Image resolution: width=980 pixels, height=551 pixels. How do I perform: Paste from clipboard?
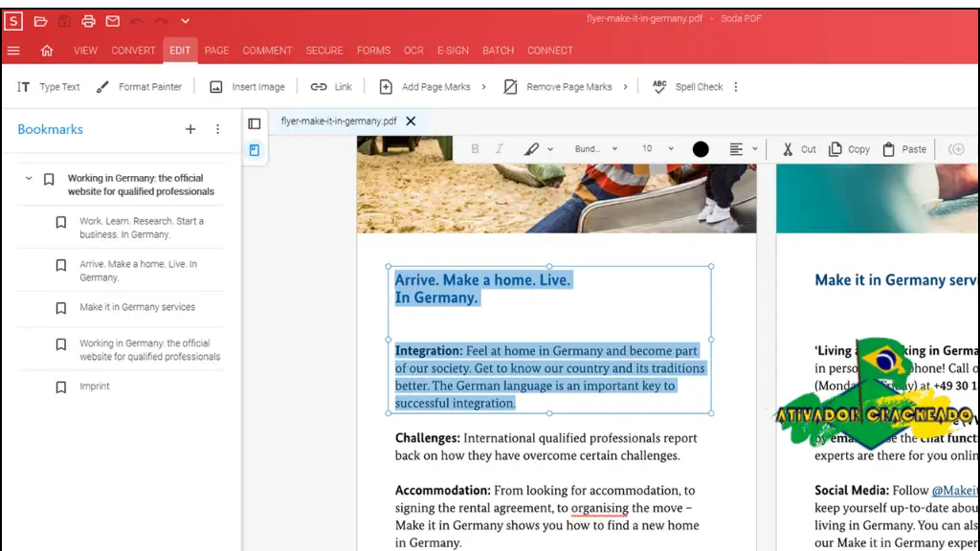903,149
